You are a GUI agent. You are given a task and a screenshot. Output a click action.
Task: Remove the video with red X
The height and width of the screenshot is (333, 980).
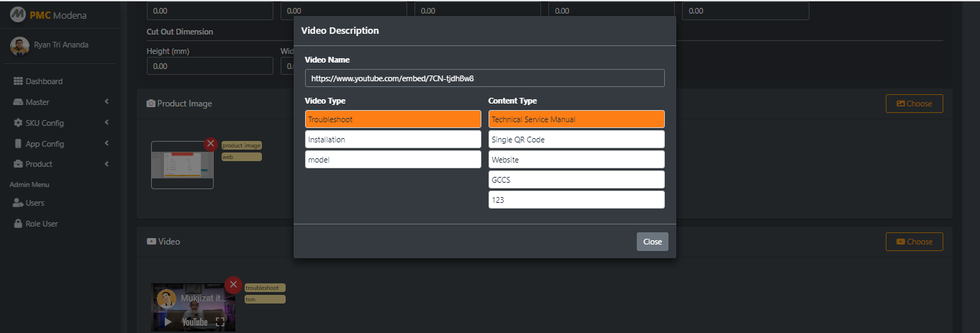point(233,284)
